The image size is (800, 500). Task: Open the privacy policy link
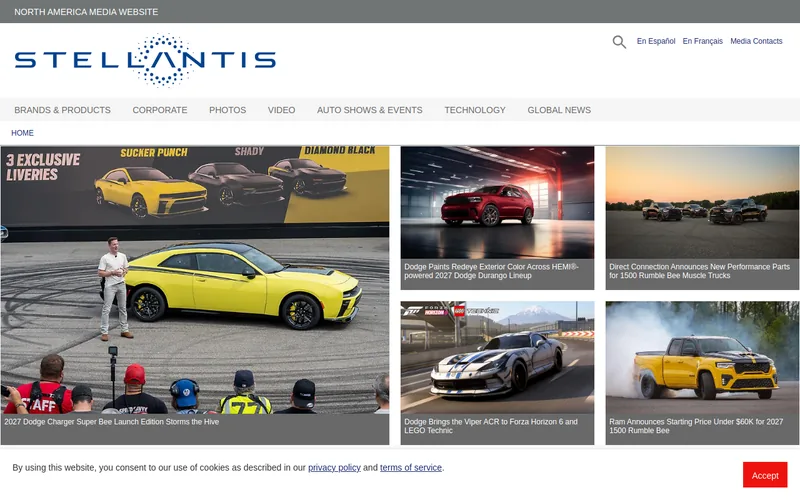tap(334, 467)
